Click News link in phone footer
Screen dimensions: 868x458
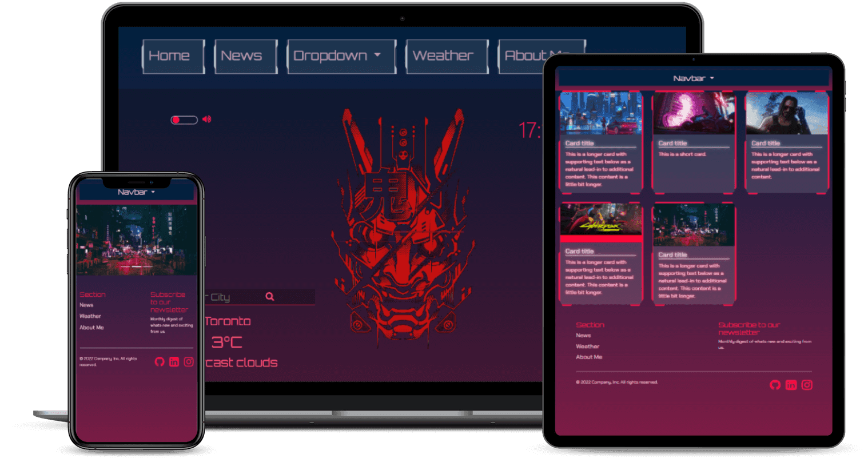coord(86,305)
